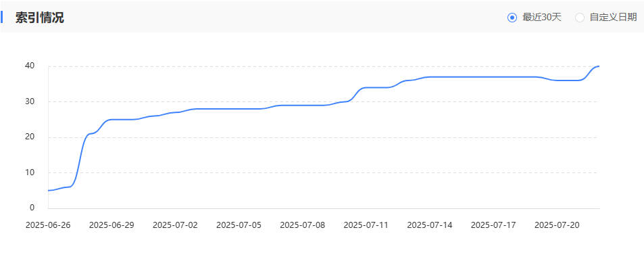Screen dimensions: 644x255
Task: Click the 0 y-axis value label
Action: 32,208
